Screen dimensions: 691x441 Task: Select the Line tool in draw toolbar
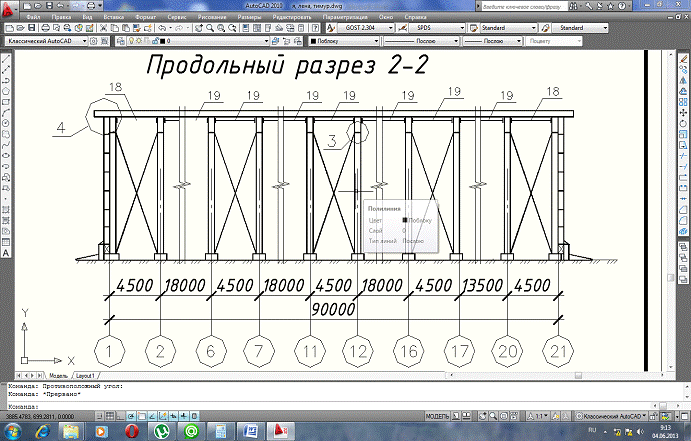(7, 60)
